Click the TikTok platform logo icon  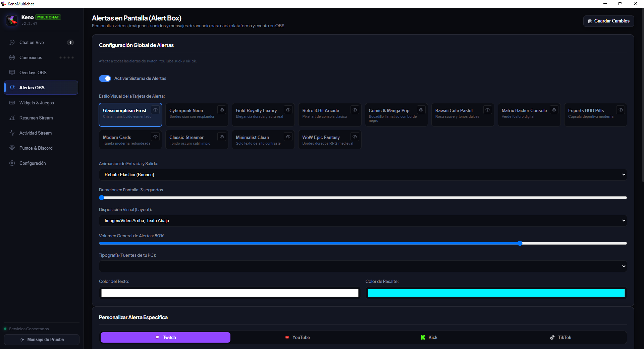coord(552,337)
